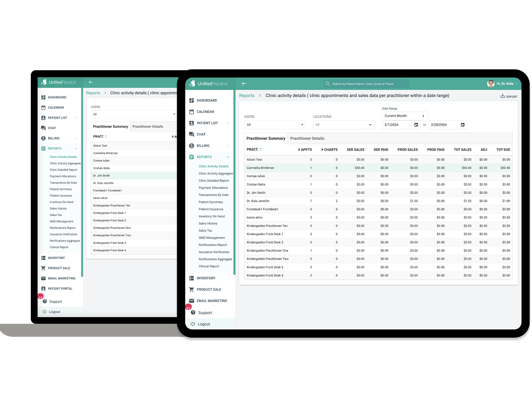The image size is (532, 407).
Task: Click the magnifier icon in the patient search bar
Action: pyautogui.click(x=328, y=83)
